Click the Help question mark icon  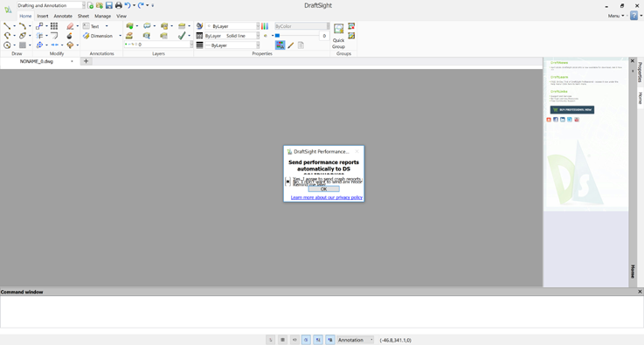pyautogui.click(x=634, y=16)
